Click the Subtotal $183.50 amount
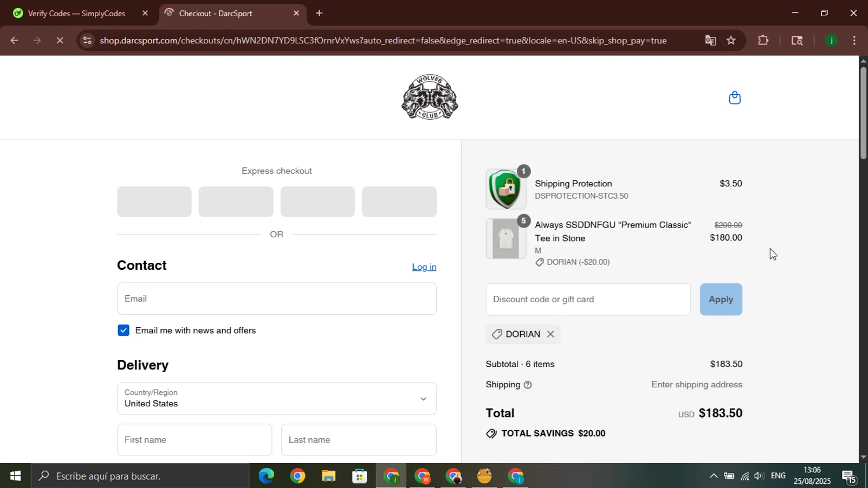868x488 pixels. [x=726, y=364]
